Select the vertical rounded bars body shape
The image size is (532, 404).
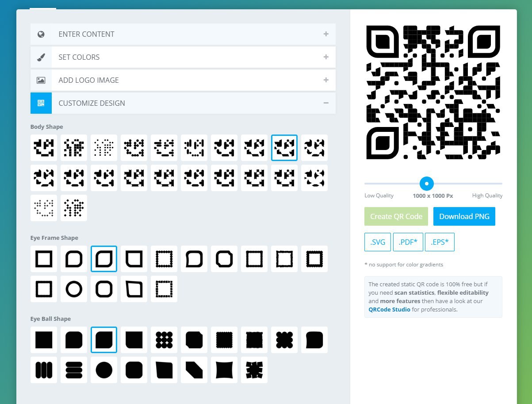[194, 148]
